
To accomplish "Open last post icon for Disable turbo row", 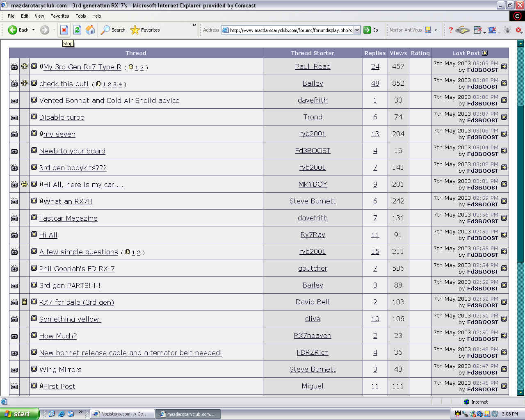I will [x=504, y=117].
